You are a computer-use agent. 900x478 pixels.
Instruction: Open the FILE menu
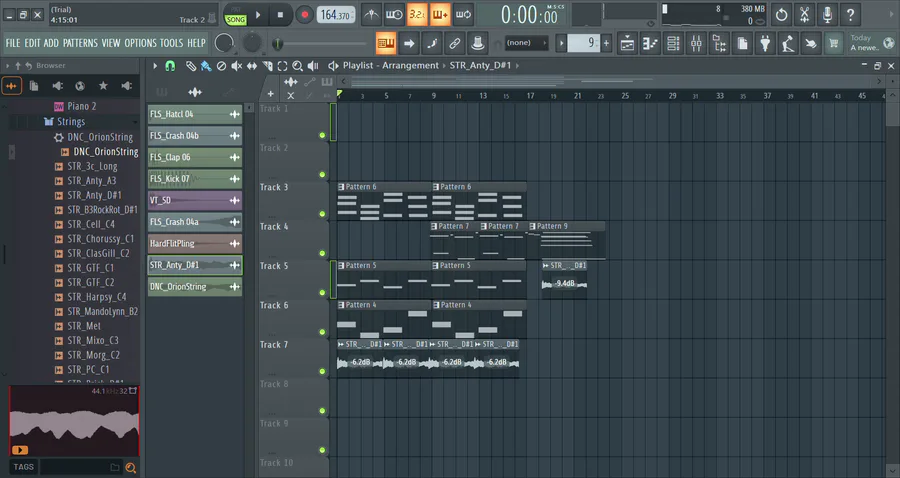(x=13, y=43)
